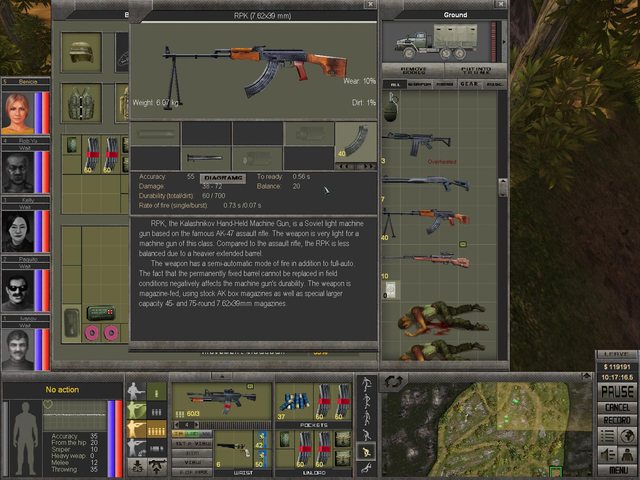Open the task list icon
Viewport: 640px width, 480px height.
point(607,436)
